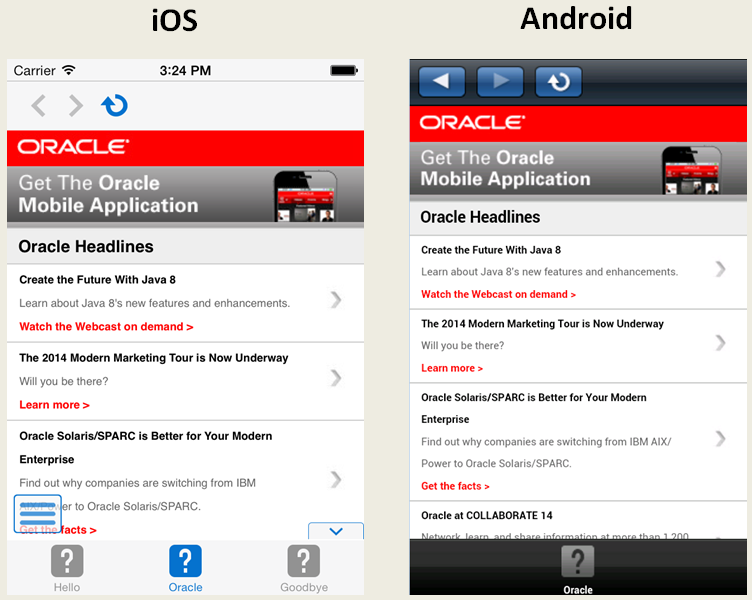The width and height of the screenshot is (752, 600).
Task: Tap Android 'Oracle Solaris/SPARC is Better' headline
Action: coord(534,408)
